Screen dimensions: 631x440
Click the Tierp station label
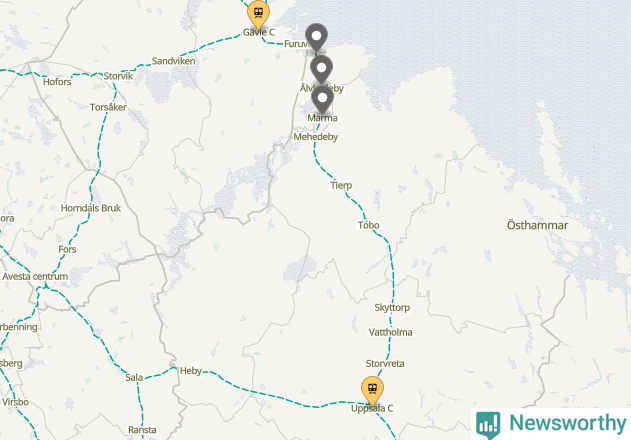pos(341,185)
